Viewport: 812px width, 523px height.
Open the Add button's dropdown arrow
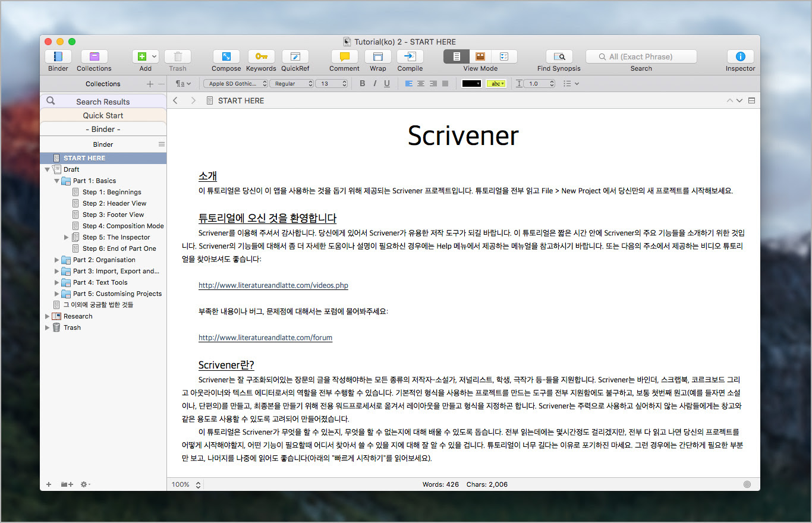[x=155, y=56]
